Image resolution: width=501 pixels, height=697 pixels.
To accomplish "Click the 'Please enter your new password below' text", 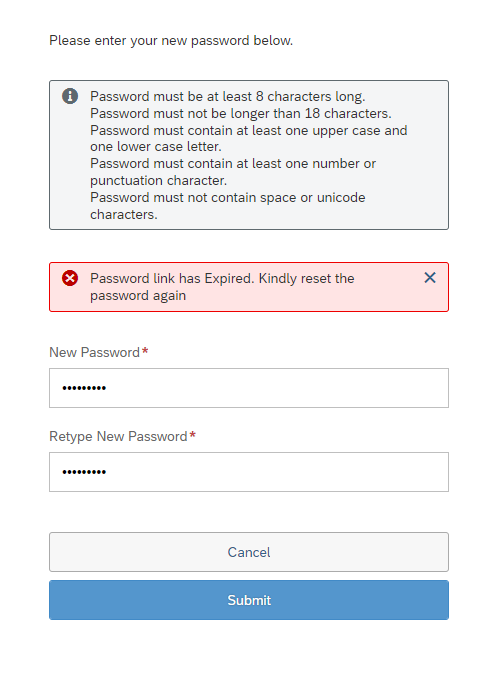I will click(171, 40).
